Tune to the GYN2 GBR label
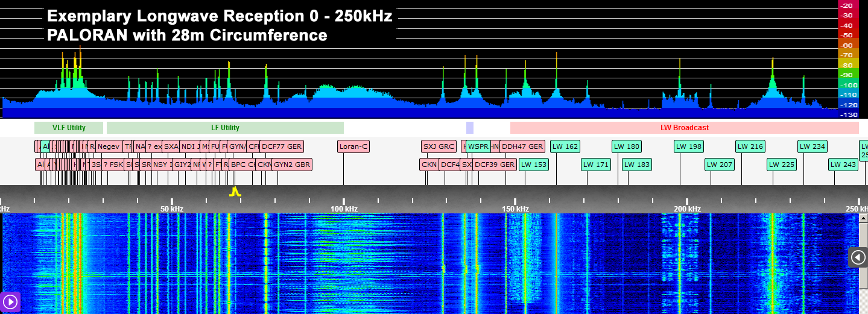868x314 pixels. 292,164
